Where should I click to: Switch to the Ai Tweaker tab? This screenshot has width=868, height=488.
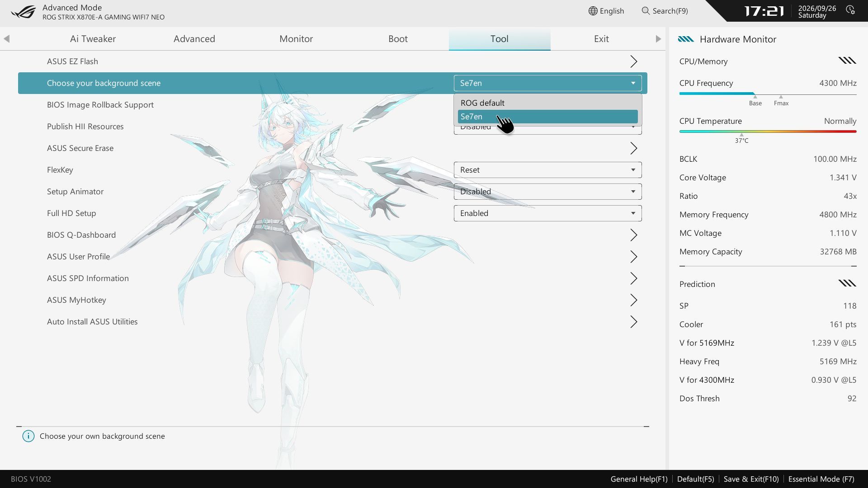coord(93,39)
